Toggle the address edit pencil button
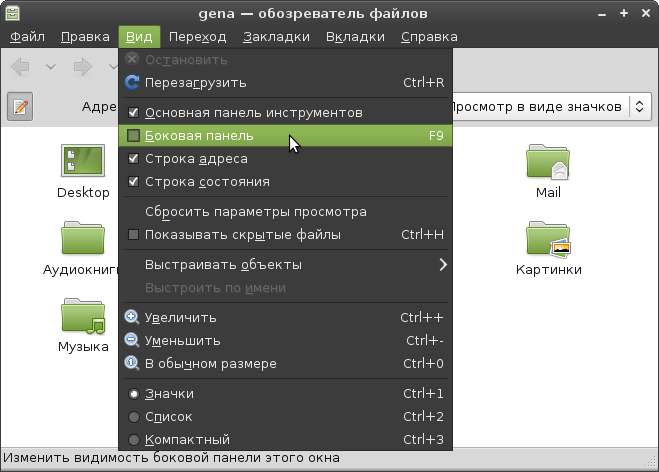This screenshot has width=659, height=472. point(20,107)
